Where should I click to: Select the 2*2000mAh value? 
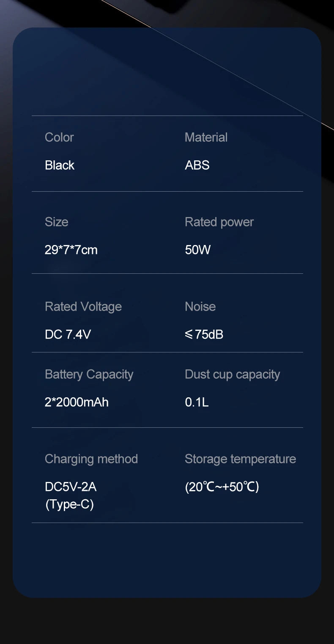point(77,402)
